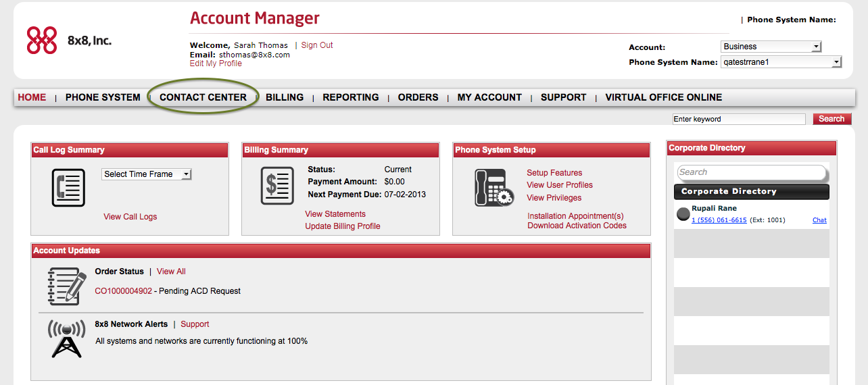The height and width of the screenshot is (385, 868).
Task: Click the red Search button
Action: 831,119
